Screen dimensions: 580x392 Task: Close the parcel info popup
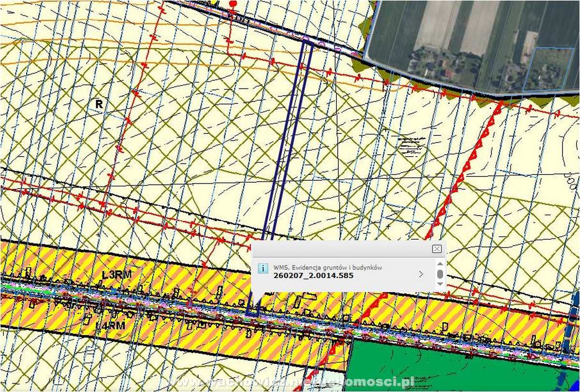[x=436, y=249]
